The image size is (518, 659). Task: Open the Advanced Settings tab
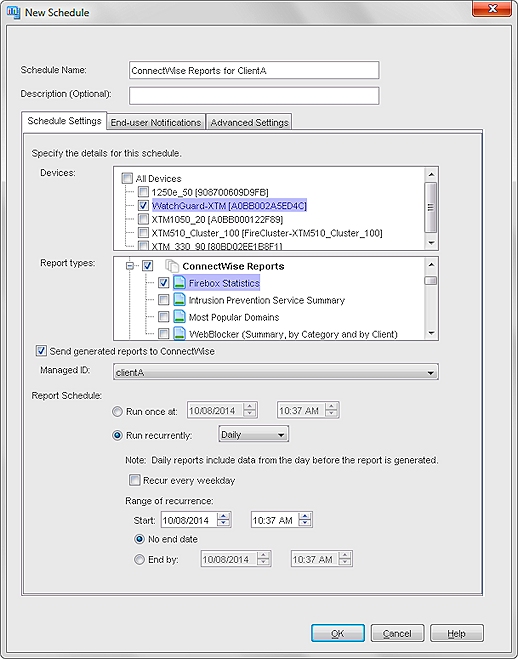(250, 122)
